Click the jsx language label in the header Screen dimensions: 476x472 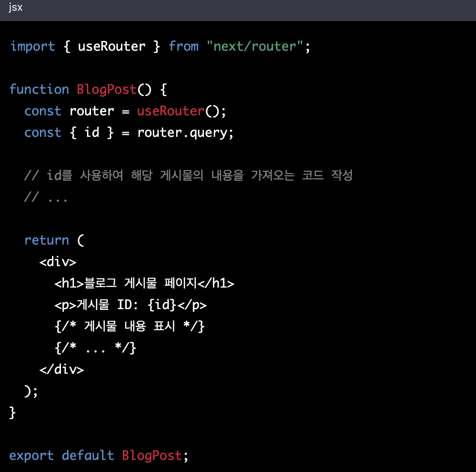(x=15, y=7)
